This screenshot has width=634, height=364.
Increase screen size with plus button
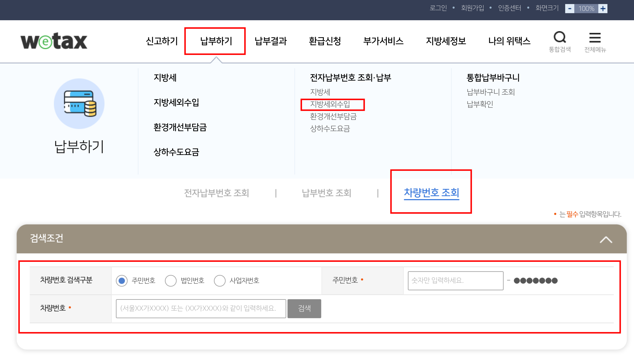click(x=603, y=9)
